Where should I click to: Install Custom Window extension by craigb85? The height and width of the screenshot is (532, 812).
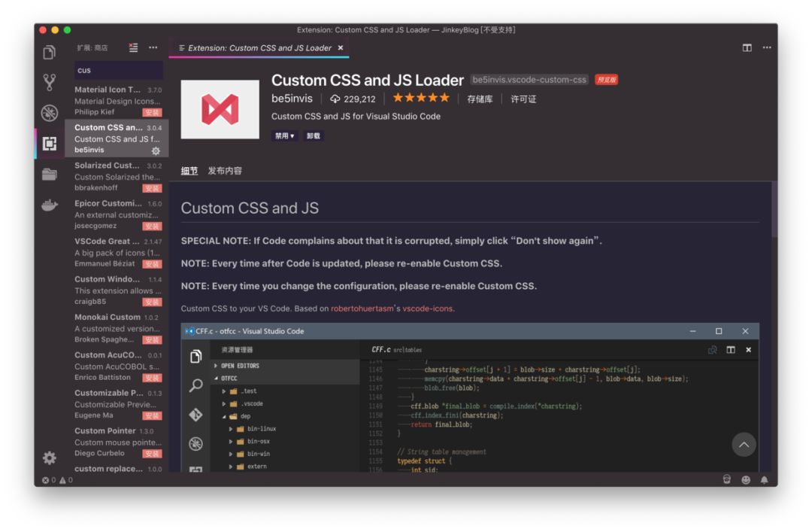[152, 302]
